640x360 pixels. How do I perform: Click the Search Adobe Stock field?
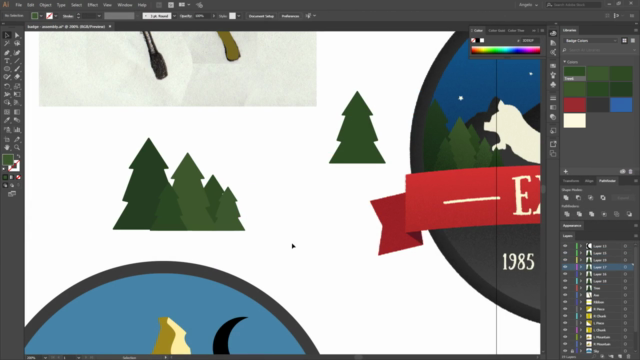click(x=573, y=5)
